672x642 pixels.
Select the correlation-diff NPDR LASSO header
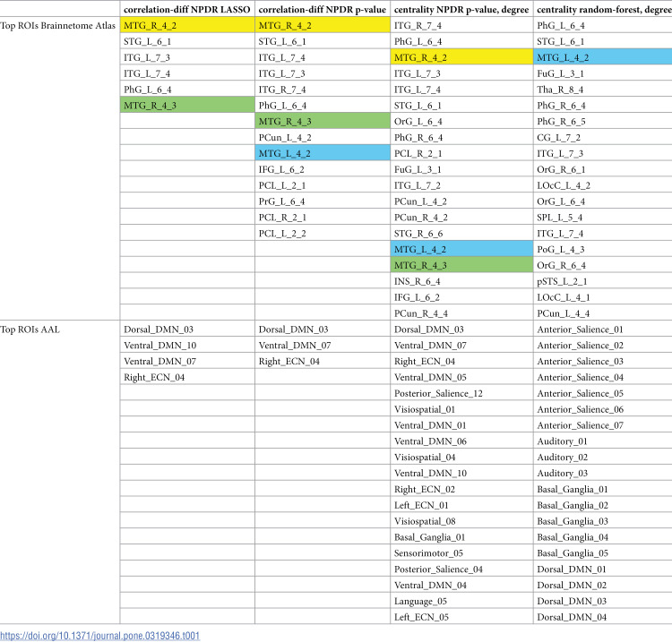click(187, 10)
